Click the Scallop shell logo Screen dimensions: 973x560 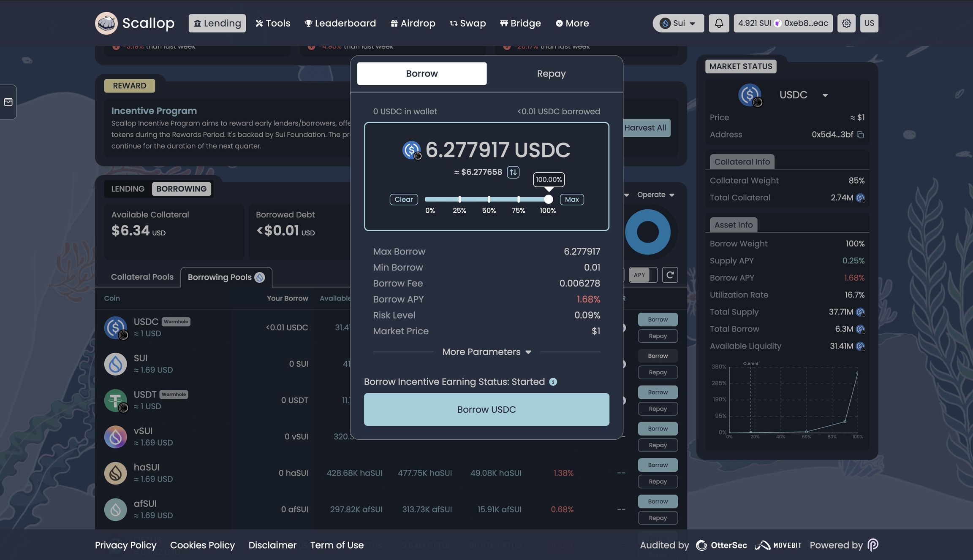tap(106, 23)
